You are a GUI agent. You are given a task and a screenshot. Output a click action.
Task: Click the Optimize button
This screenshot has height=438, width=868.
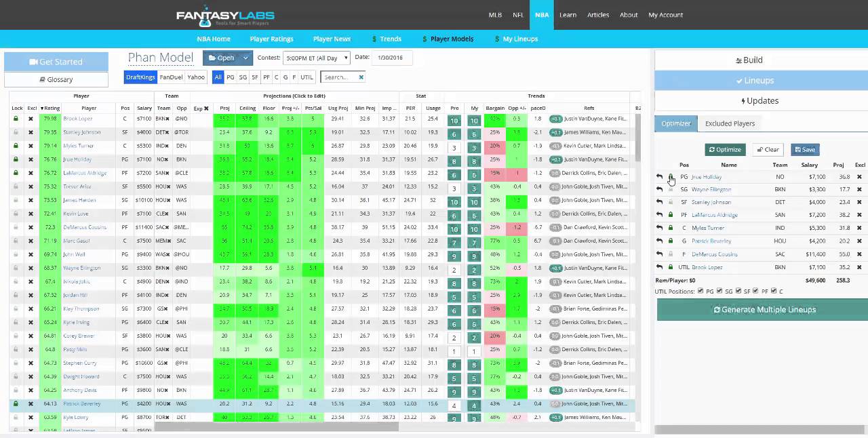(x=725, y=149)
